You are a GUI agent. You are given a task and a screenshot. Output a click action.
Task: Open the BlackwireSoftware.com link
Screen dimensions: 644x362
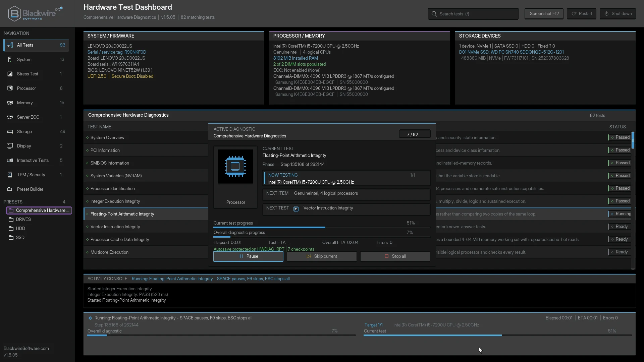click(x=26, y=349)
